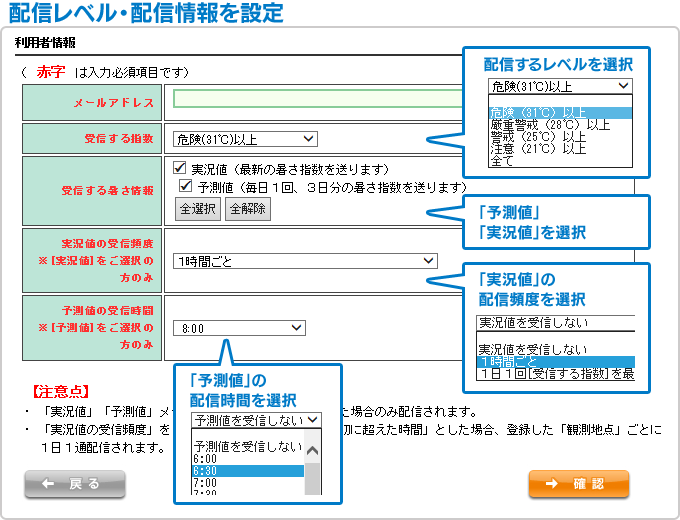
Task: Open the 受信する指数 dropdown
Action: coord(245,139)
